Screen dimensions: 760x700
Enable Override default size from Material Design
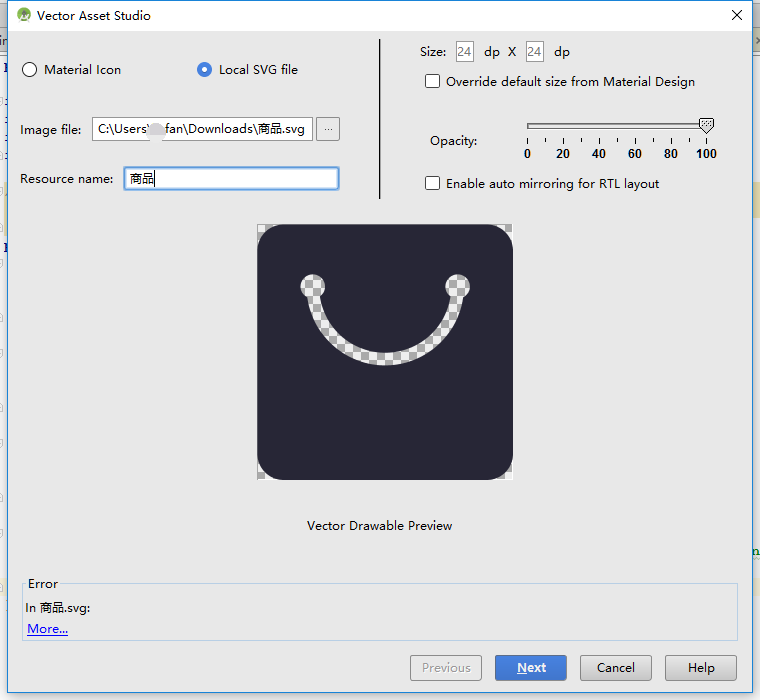[432, 81]
